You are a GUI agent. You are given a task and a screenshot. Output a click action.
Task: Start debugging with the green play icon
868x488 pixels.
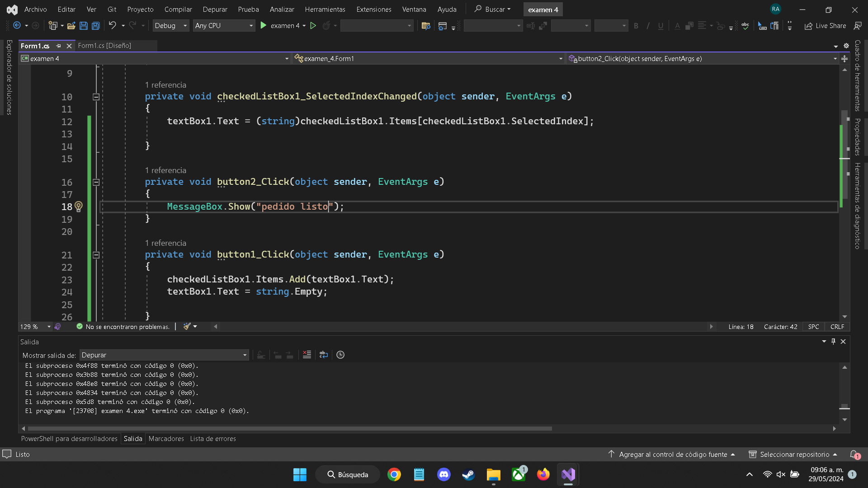pyautogui.click(x=264, y=26)
